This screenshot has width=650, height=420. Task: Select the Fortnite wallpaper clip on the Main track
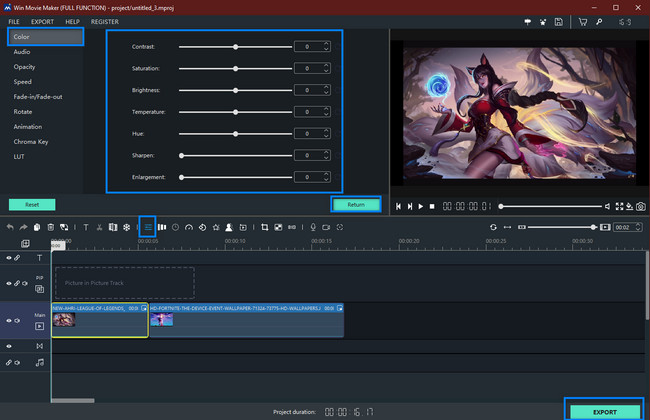click(246, 320)
